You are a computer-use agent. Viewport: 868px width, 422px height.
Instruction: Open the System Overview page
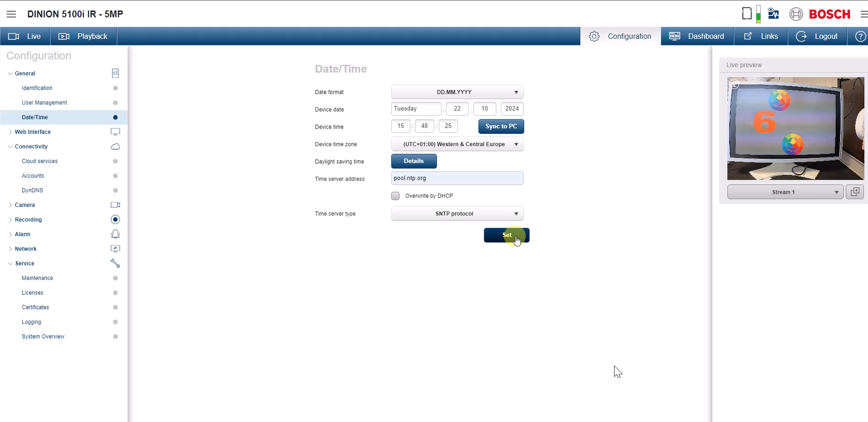pyautogui.click(x=43, y=336)
